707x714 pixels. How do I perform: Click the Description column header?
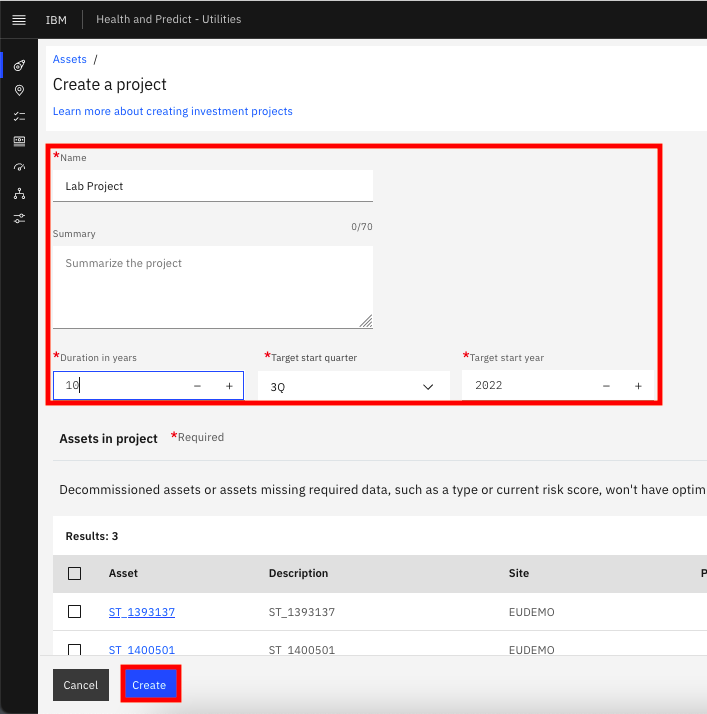pos(298,573)
